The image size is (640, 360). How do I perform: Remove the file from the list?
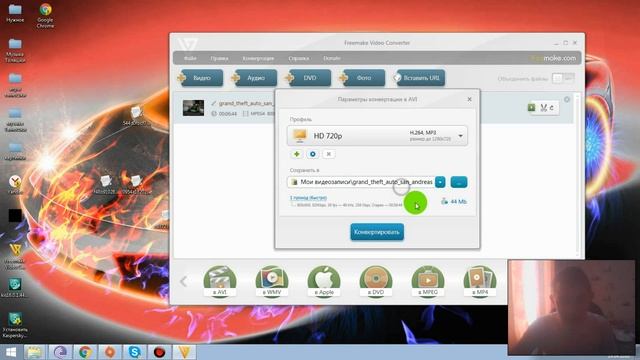coord(567,99)
